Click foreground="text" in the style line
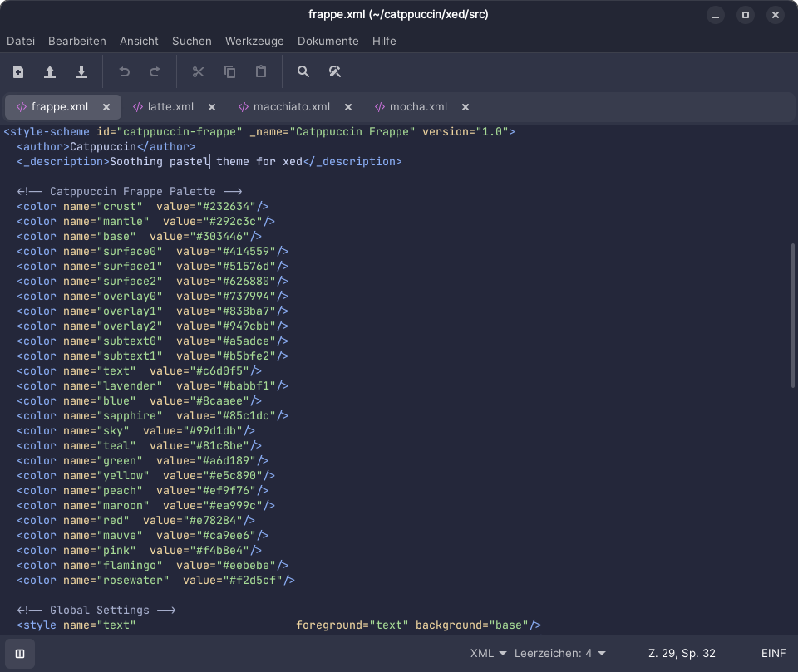 point(352,625)
